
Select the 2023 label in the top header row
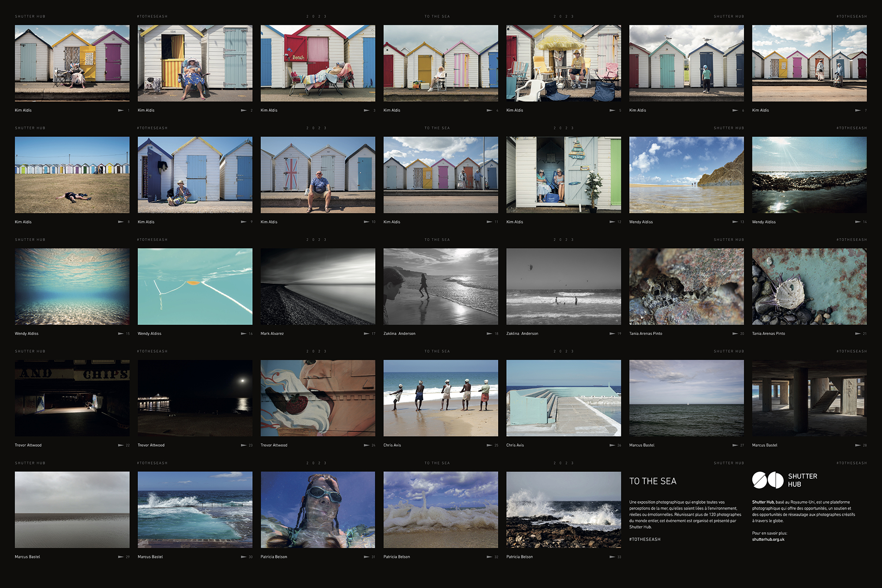tap(316, 15)
